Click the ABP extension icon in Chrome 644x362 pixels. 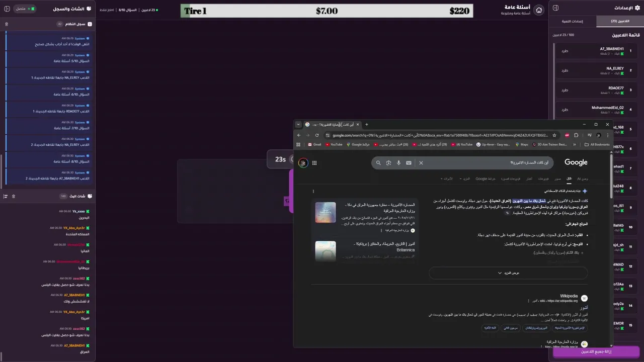[567, 135]
